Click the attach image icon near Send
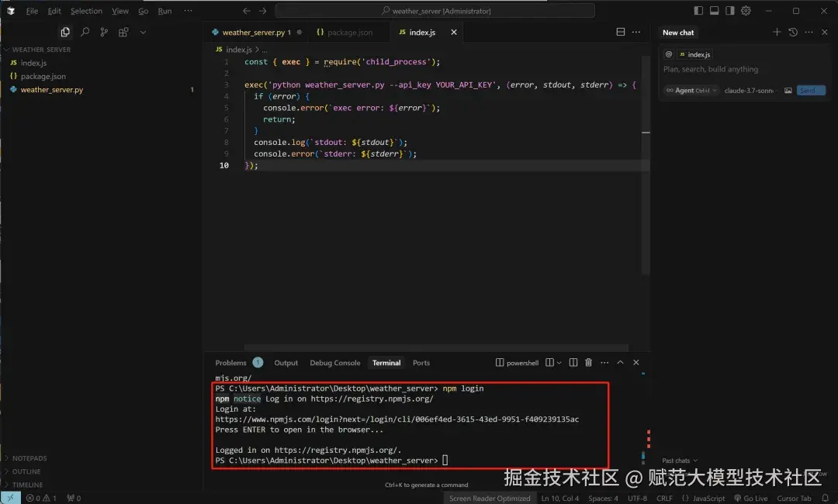Viewport: 838px width, 504px height. click(788, 90)
